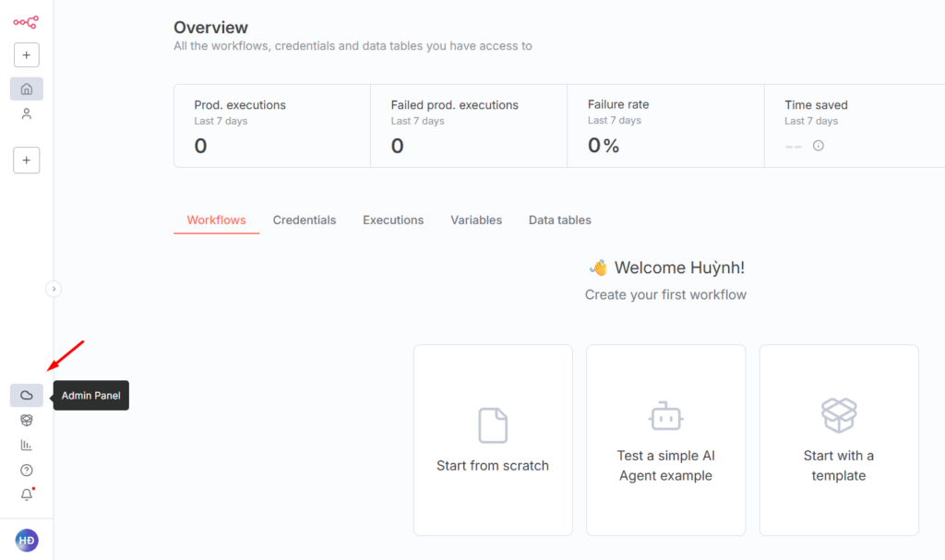Open the HĐ user avatar menu
Screen dimensions: 945x560
[x=27, y=541]
